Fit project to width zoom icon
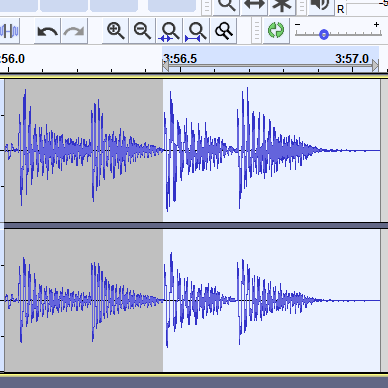388x388 pixels. [x=196, y=31]
